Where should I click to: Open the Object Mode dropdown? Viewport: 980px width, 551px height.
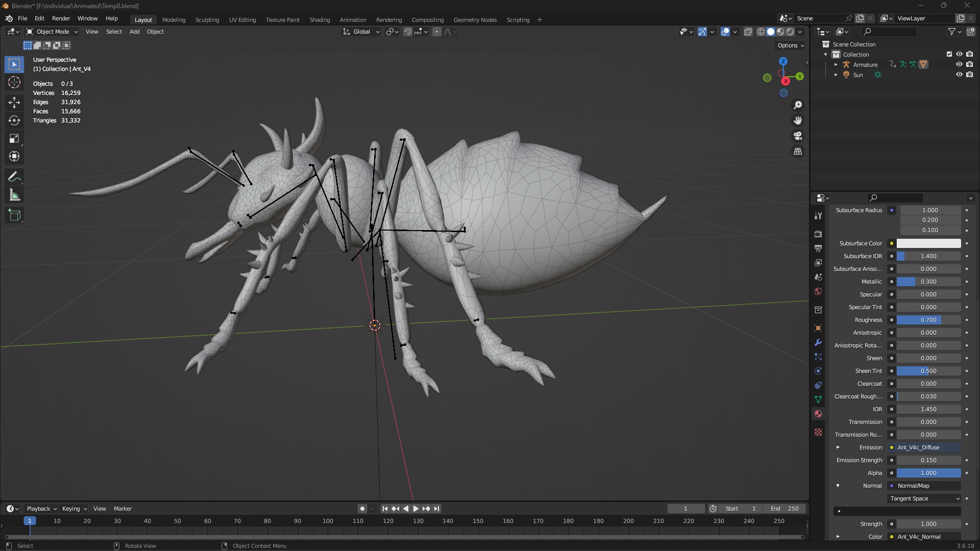[x=52, y=32]
